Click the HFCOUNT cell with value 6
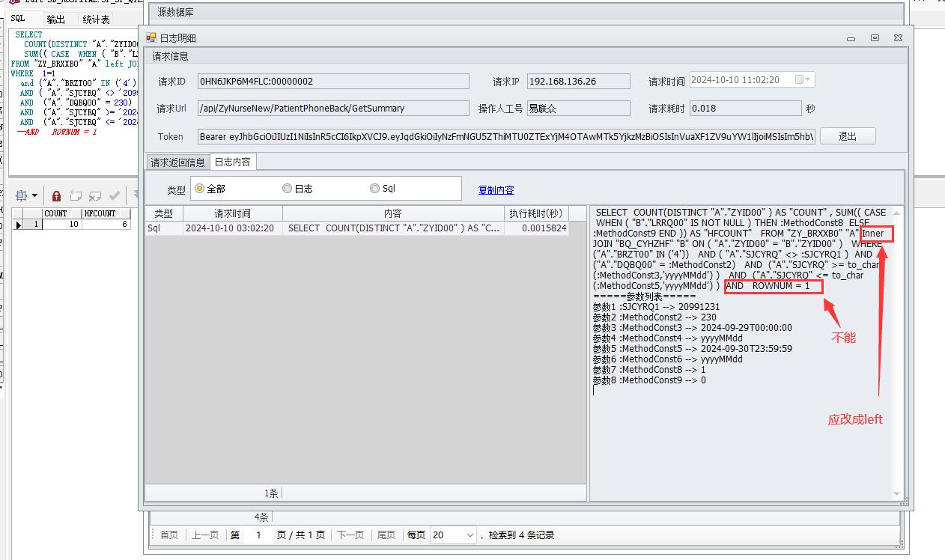Viewport: 945px width, 560px height. click(x=107, y=225)
